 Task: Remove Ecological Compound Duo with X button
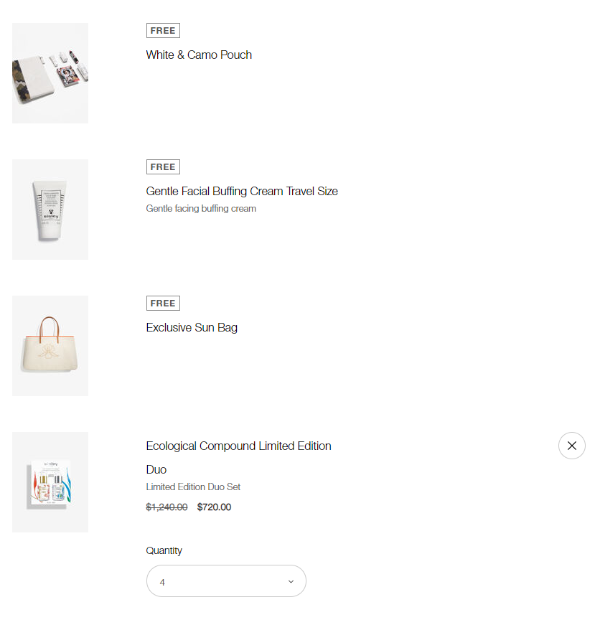click(571, 446)
